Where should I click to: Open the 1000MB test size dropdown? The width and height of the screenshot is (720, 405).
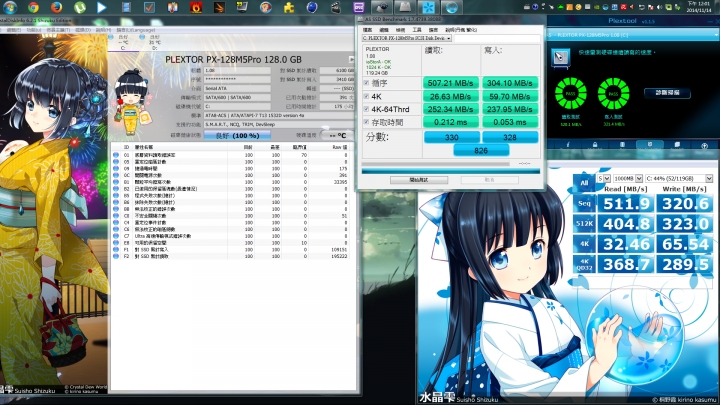pyautogui.click(x=628, y=178)
